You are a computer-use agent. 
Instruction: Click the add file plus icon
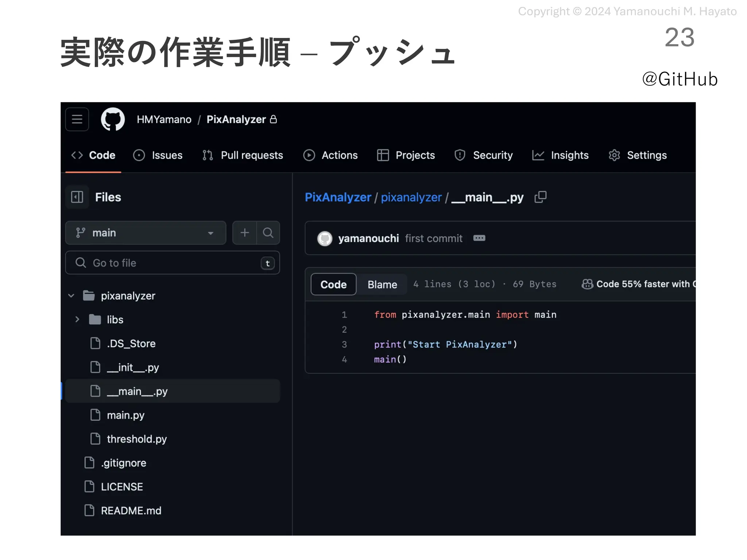[x=245, y=233]
